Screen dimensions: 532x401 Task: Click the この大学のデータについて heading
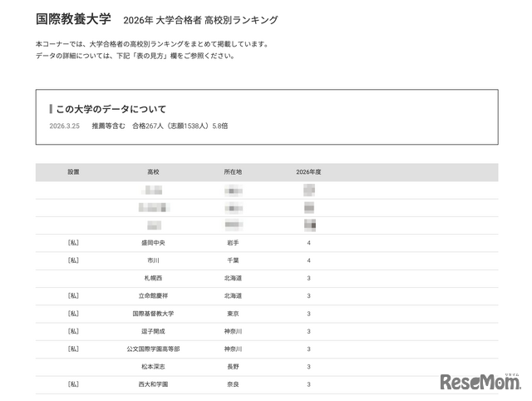111,109
